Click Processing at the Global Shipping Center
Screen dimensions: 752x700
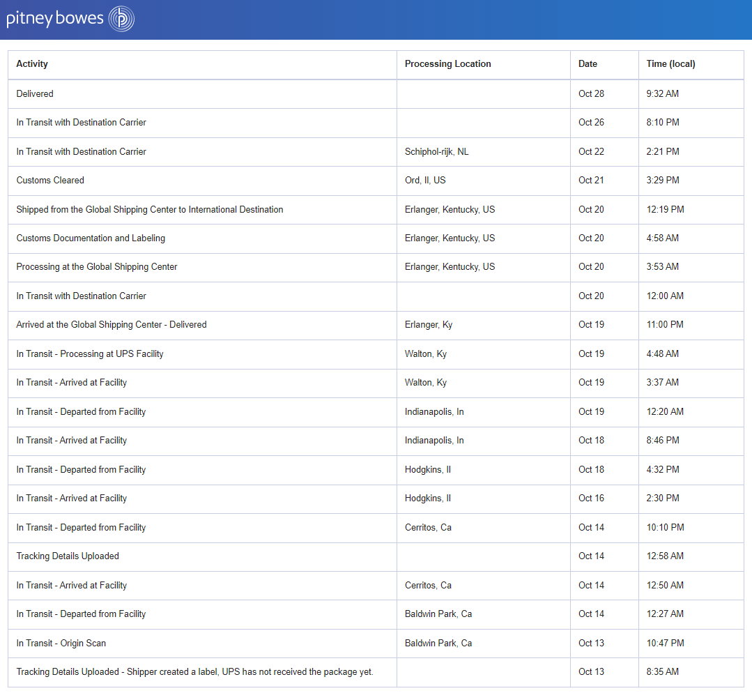[x=95, y=267]
